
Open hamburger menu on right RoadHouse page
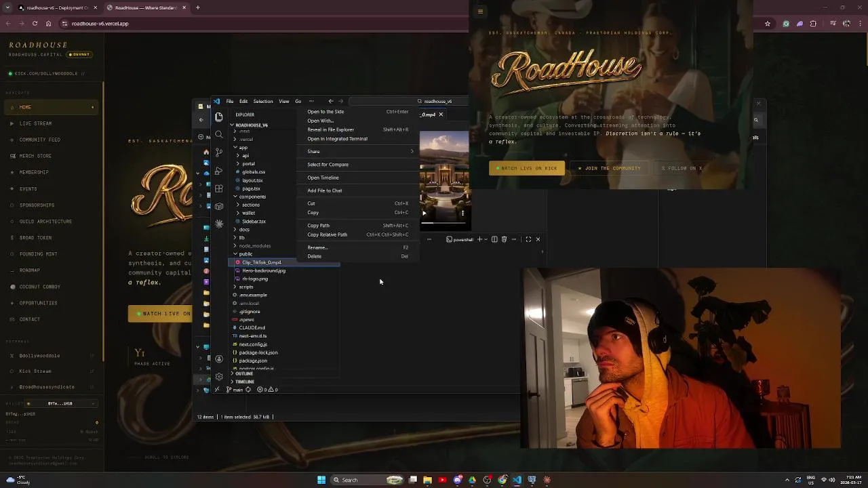click(480, 11)
